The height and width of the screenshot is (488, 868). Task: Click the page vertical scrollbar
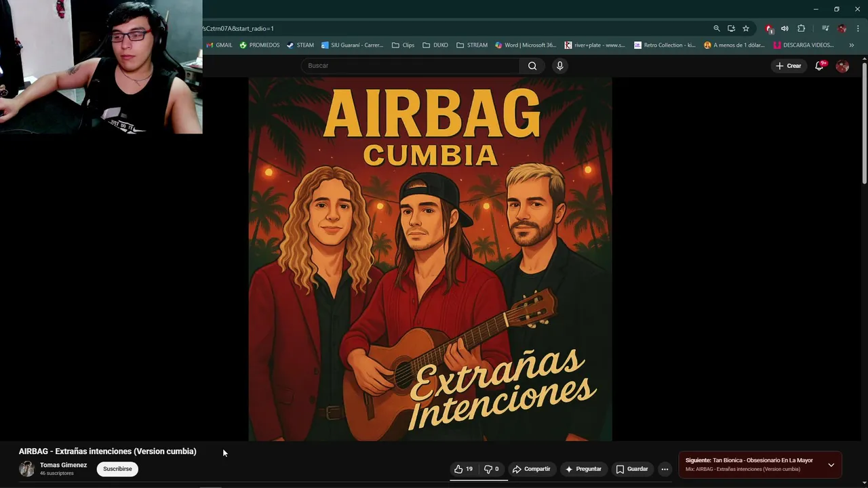coord(864,122)
